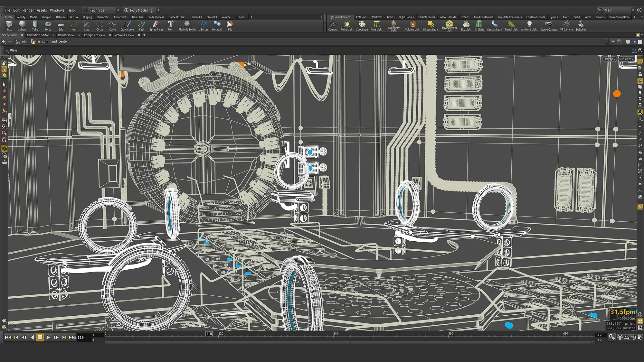Jump to the first frame

(8, 338)
